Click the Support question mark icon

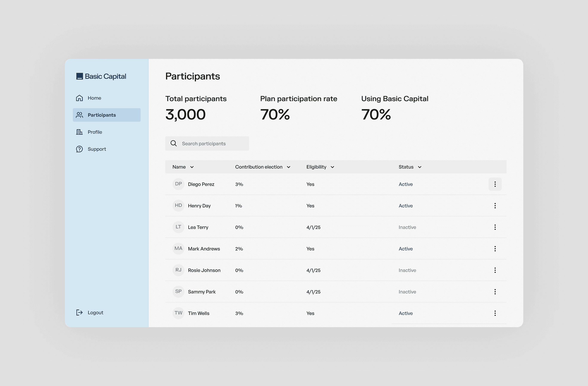tap(79, 149)
